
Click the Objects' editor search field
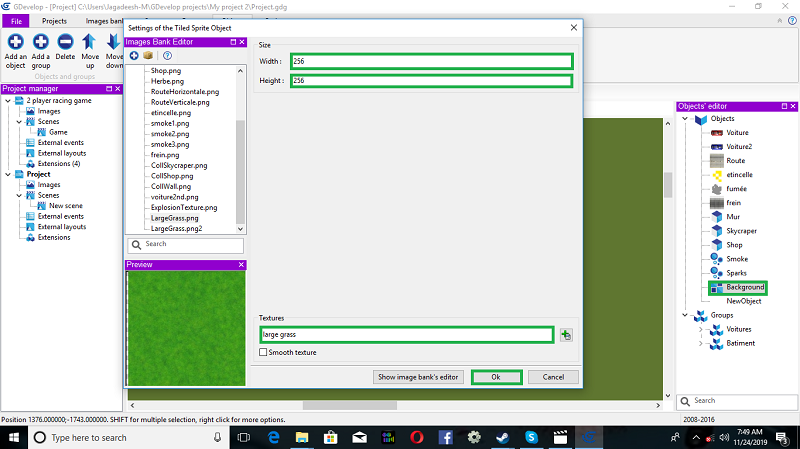point(737,401)
